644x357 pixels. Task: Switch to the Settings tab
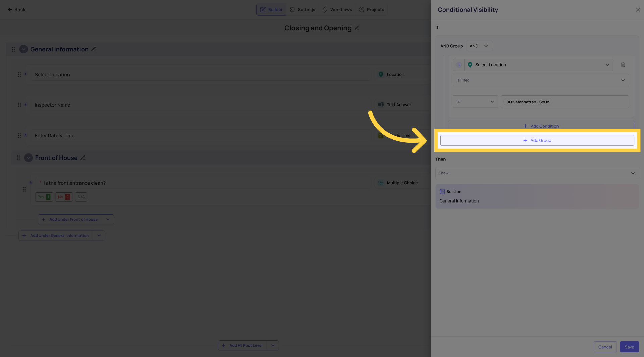pyautogui.click(x=303, y=10)
